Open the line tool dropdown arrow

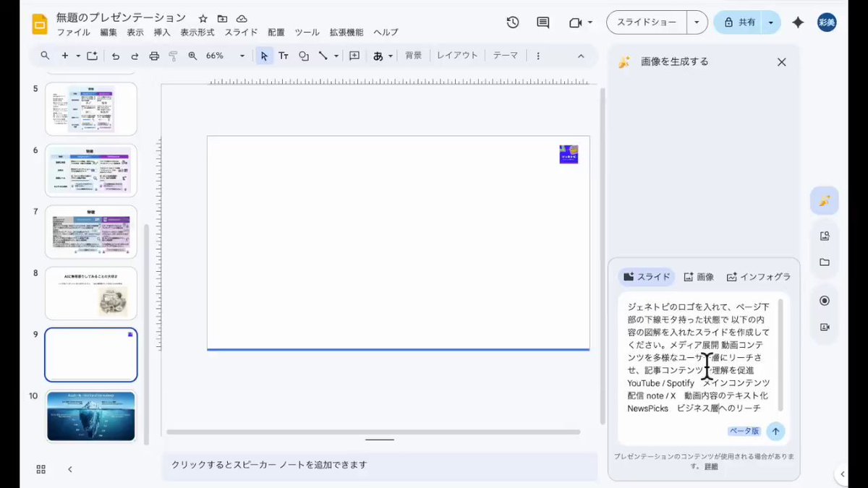pyautogui.click(x=336, y=56)
